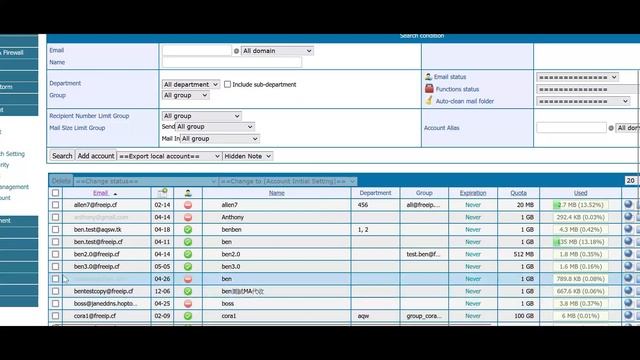Click the globe icon in cora1 row
This screenshot has width=640, height=360.
click(x=628, y=316)
